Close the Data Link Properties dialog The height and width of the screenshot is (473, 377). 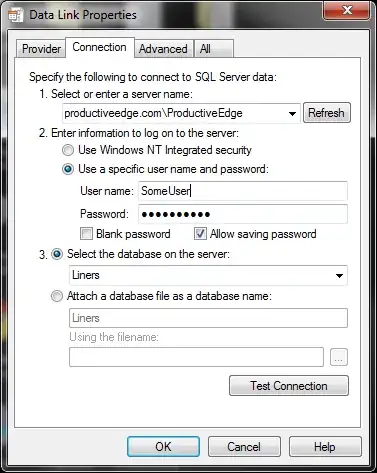346,10
